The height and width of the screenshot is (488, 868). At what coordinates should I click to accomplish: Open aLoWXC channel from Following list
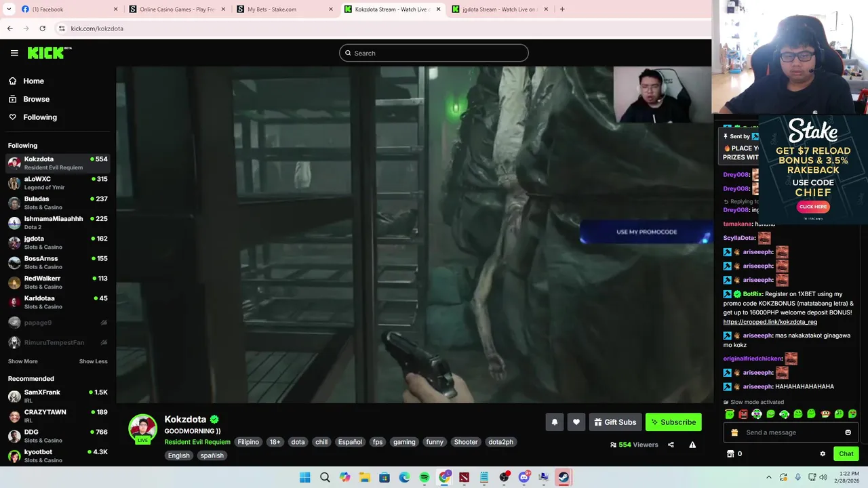[58, 183]
